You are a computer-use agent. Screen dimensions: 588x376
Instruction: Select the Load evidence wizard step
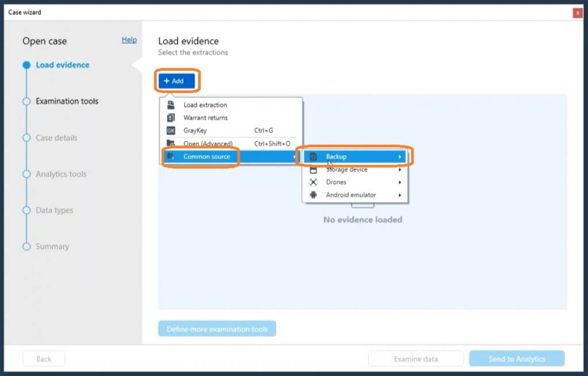[x=62, y=65]
